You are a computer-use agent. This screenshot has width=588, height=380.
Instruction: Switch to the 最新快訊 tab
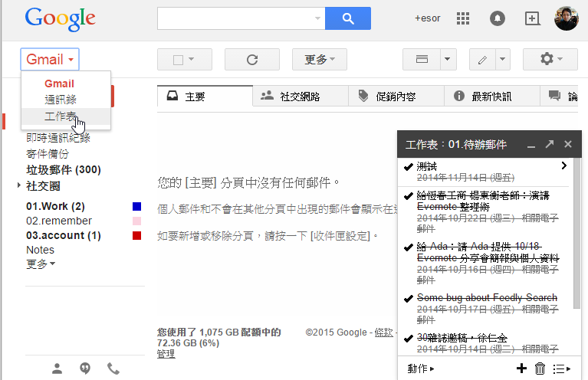pyautogui.click(x=491, y=97)
